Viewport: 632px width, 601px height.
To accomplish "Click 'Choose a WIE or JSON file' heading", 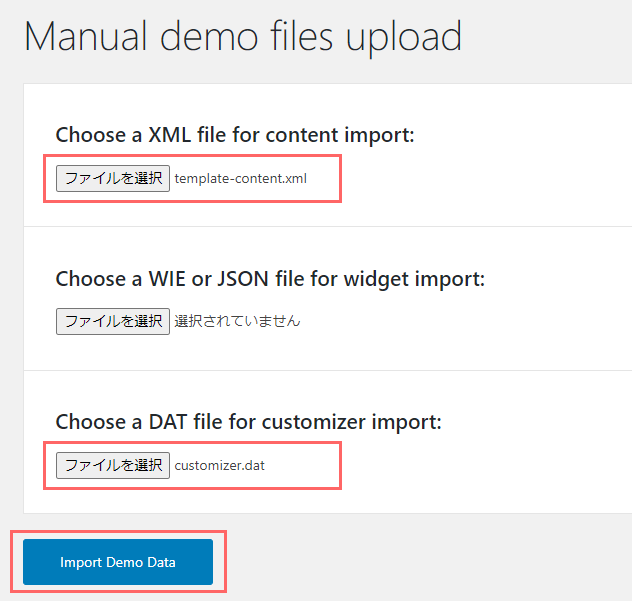I will [270, 279].
